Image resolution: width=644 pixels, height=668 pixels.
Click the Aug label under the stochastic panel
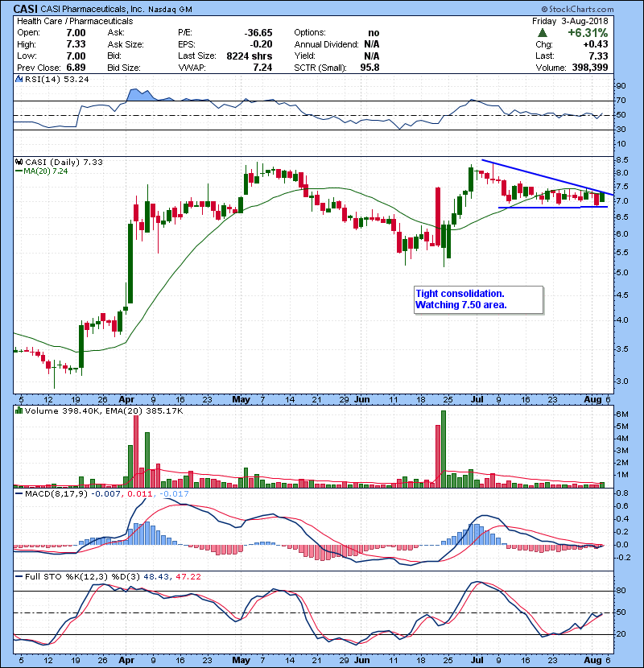pyautogui.click(x=592, y=660)
